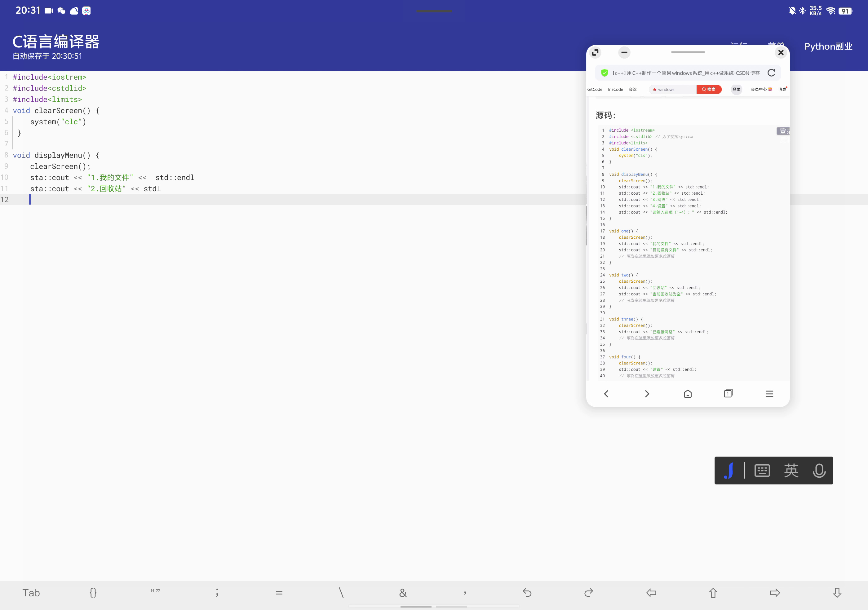Show the keyboard from input toolbar
The height and width of the screenshot is (610, 868).
pos(762,471)
